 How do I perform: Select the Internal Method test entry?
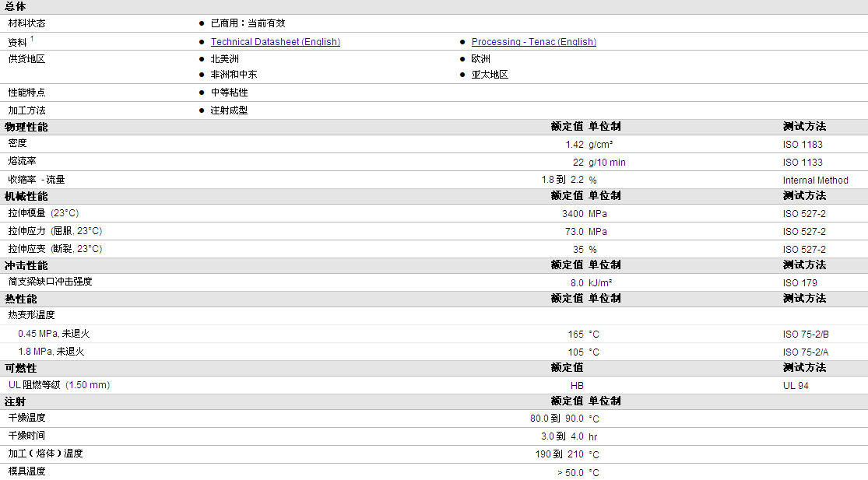click(x=815, y=180)
